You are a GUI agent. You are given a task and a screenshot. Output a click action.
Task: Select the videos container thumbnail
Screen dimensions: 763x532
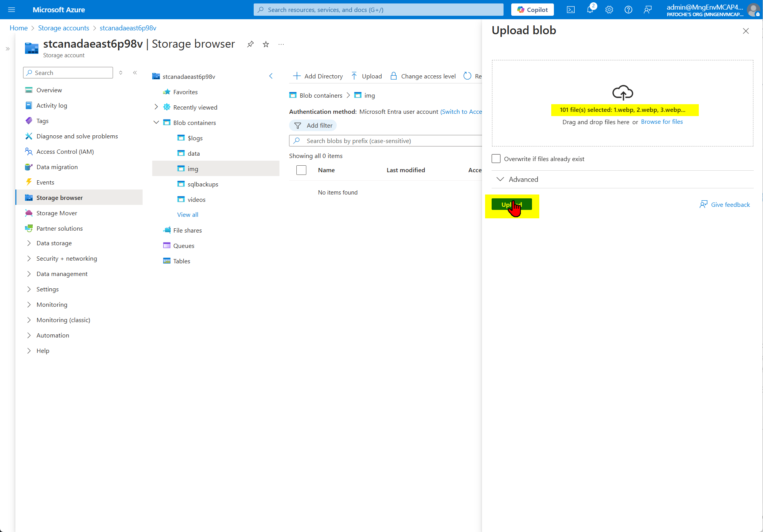pyautogui.click(x=181, y=199)
